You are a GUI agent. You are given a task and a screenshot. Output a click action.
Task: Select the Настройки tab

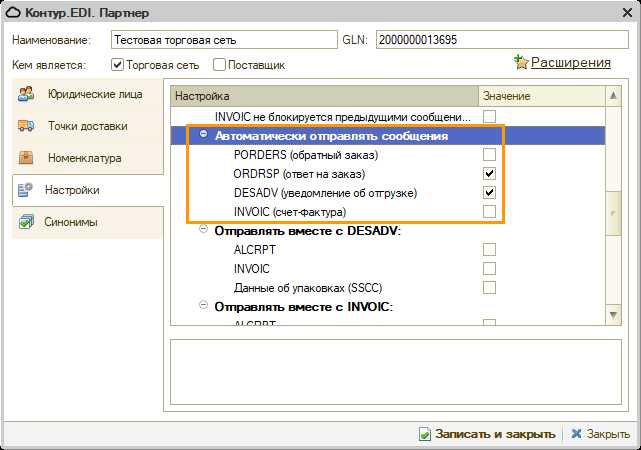[88, 190]
